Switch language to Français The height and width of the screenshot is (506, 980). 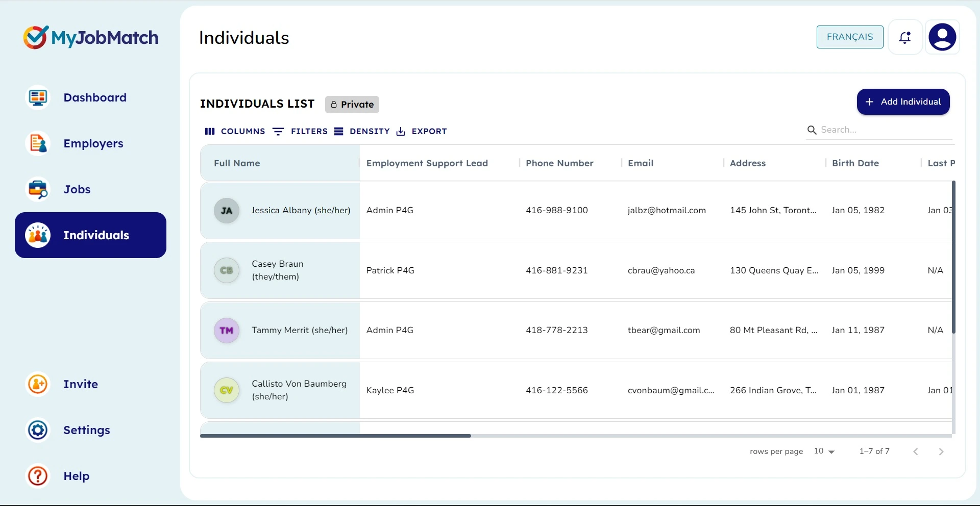(x=850, y=37)
